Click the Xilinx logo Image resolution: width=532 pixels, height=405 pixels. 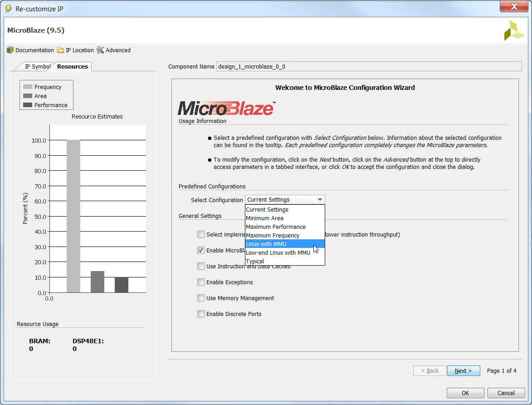click(513, 30)
